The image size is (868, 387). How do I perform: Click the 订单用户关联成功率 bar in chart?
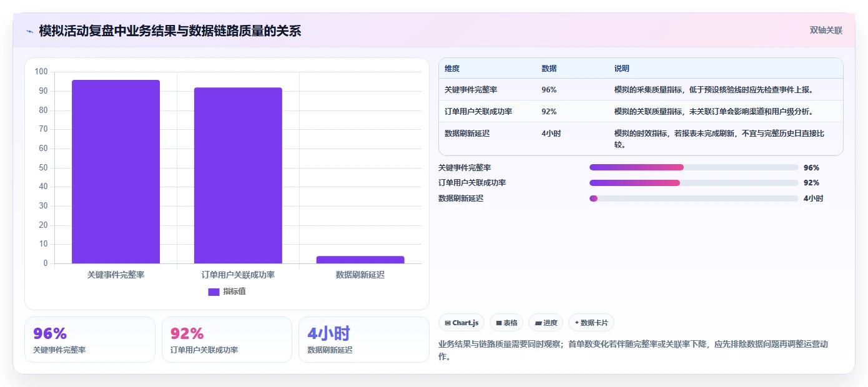tap(238, 175)
